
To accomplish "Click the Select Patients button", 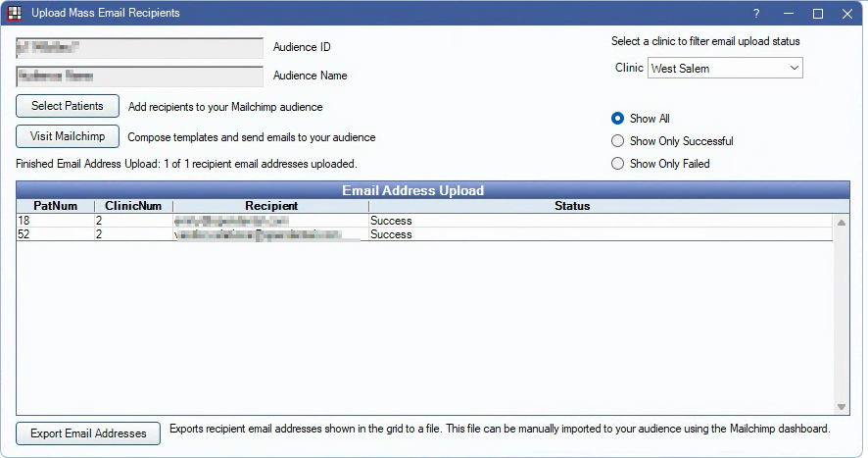I will (67, 106).
